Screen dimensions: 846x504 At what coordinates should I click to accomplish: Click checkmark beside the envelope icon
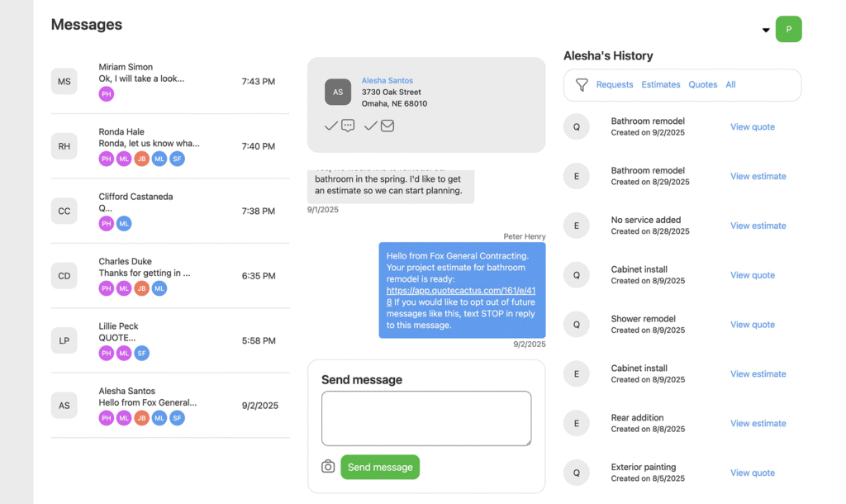[x=370, y=126]
